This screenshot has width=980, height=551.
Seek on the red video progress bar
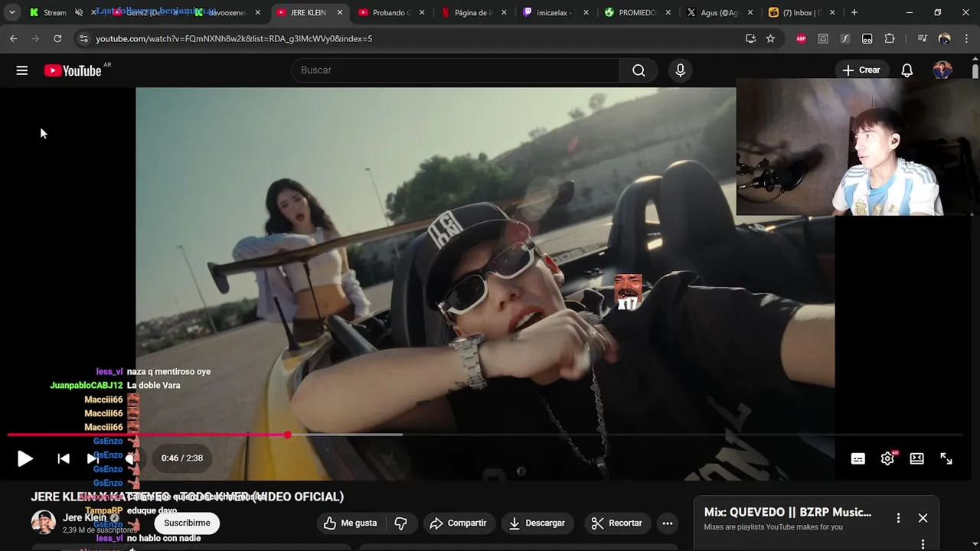(x=484, y=435)
